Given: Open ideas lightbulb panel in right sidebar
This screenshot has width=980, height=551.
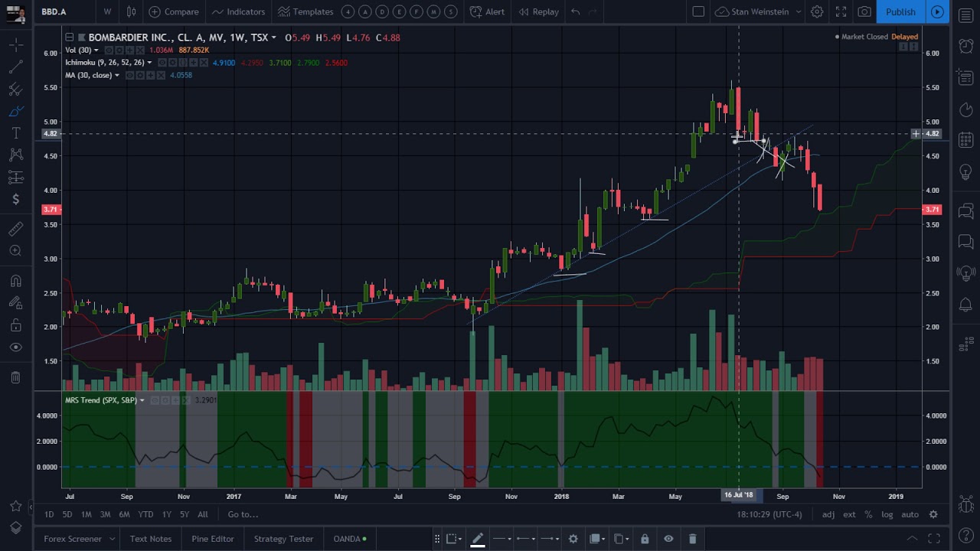Looking at the screenshot, I should (965, 171).
